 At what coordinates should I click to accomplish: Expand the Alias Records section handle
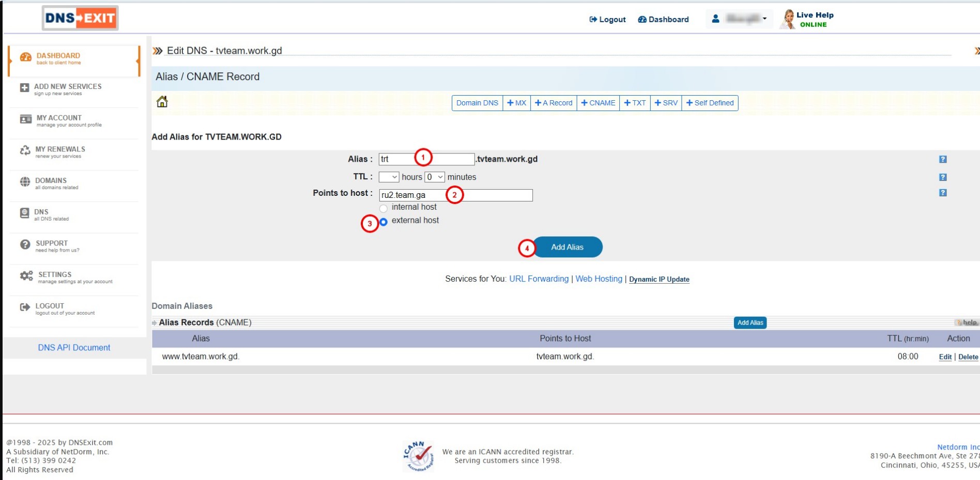[x=154, y=323]
